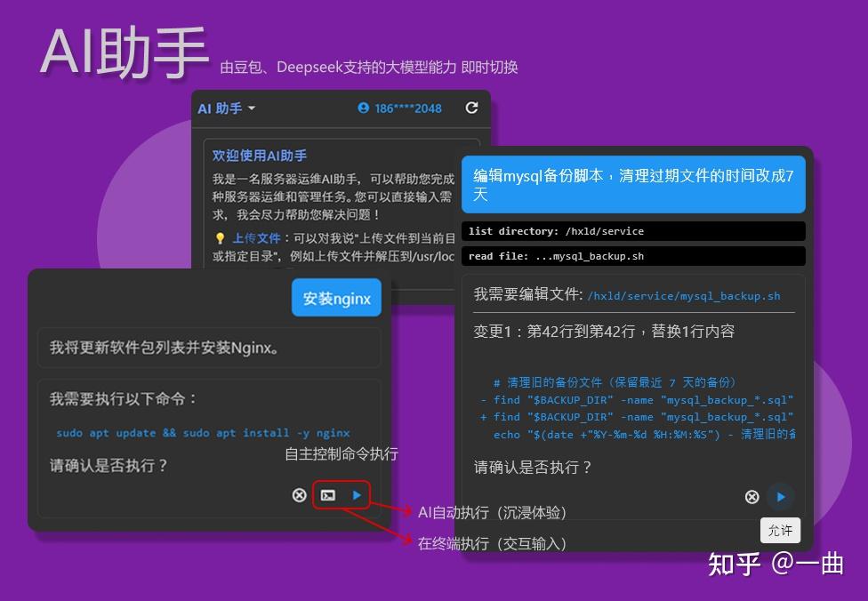This screenshot has height=601, width=868.
Task: Run nginx command in terminal icon
Action: coord(328,495)
